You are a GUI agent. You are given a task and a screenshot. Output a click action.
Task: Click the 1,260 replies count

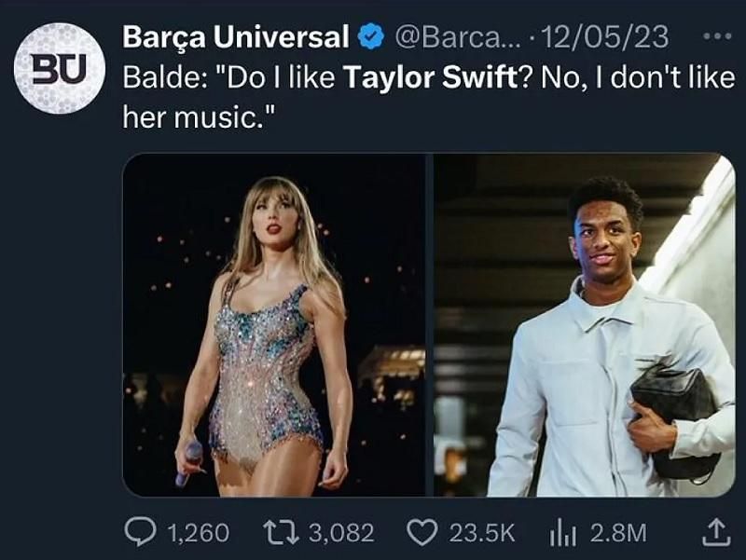199,533
